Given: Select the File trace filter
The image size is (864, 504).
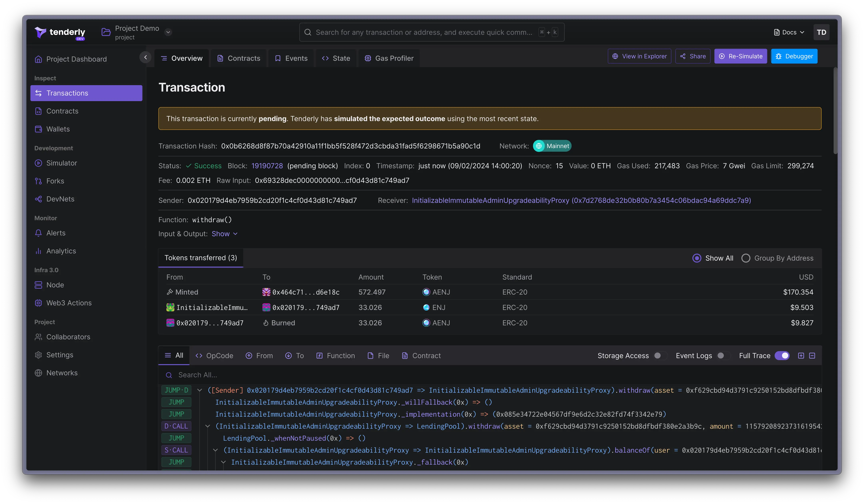Looking at the screenshot, I should pyautogui.click(x=378, y=356).
